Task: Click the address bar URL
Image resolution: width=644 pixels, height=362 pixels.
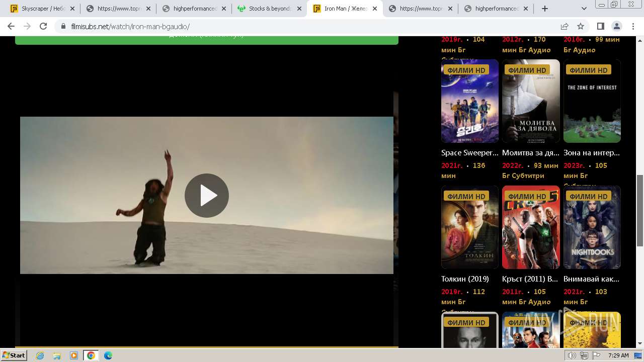Action: click(130, 26)
